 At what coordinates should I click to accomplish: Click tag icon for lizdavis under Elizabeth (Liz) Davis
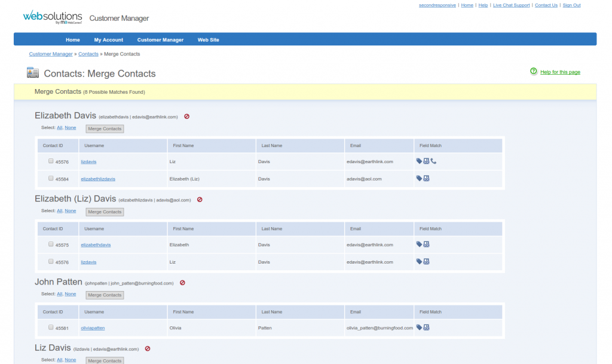click(419, 261)
